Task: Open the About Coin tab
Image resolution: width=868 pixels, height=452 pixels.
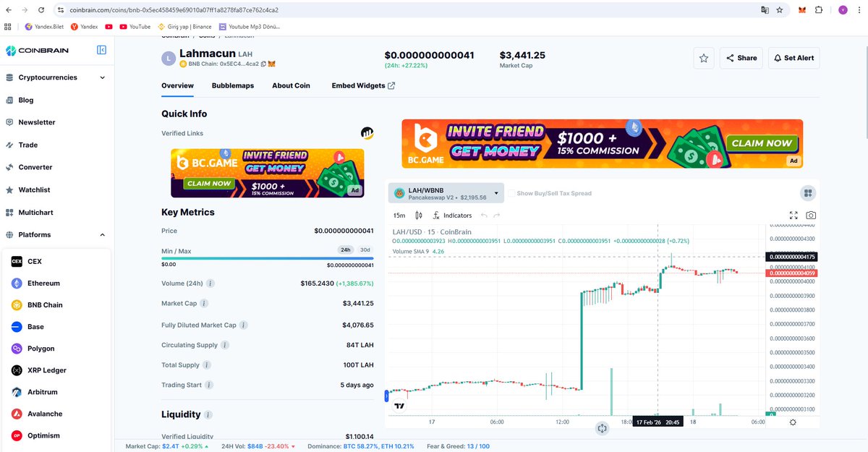Action: [x=291, y=85]
